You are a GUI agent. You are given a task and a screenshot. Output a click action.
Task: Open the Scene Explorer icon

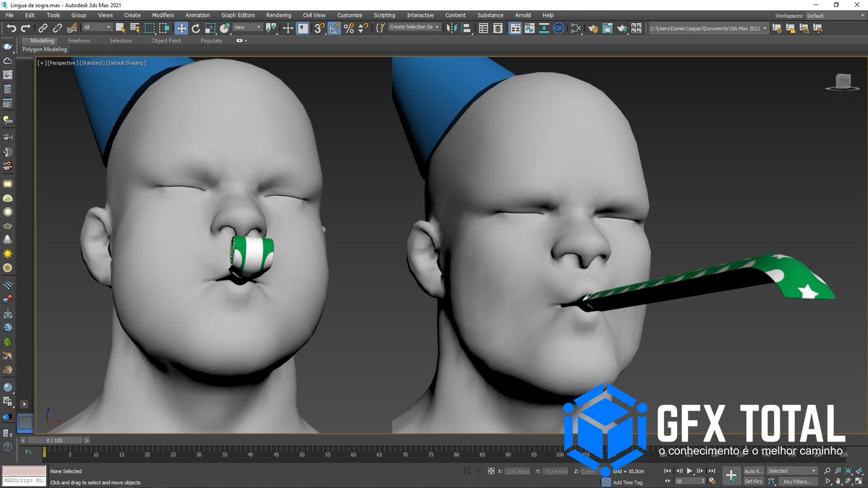483,28
